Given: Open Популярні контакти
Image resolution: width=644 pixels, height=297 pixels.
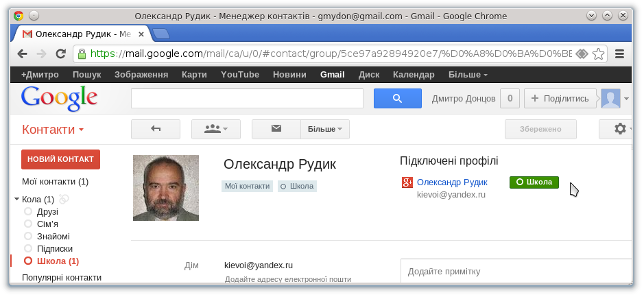Looking at the screenshot, I should click(x=62, y=278).
